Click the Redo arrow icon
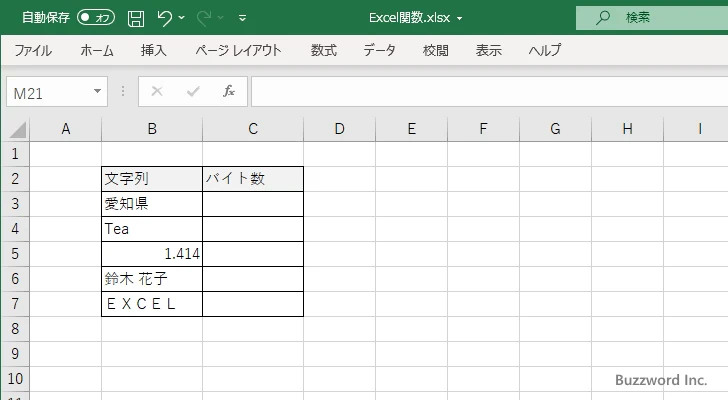The image size is (728, 400). point(204,18)
